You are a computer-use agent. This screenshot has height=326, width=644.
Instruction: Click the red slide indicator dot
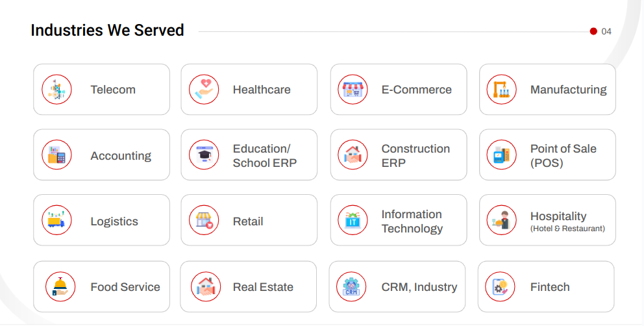click(593, 31)
